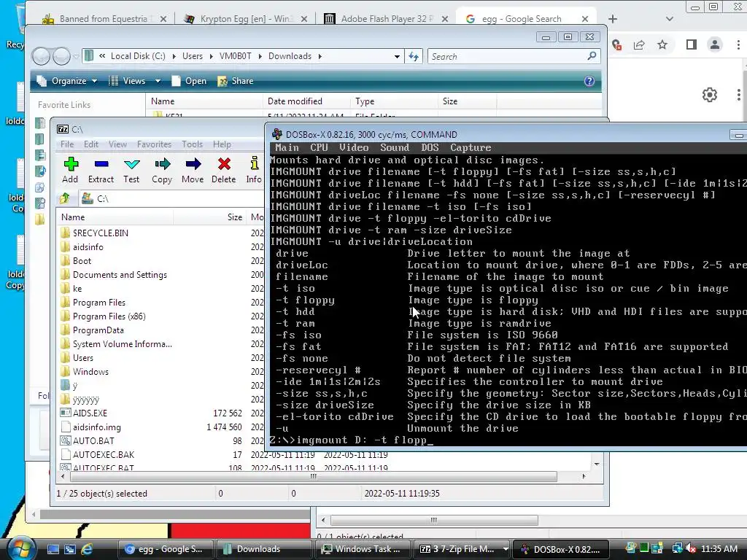Open CPU menu in DOSBox-X

point(320,147)
